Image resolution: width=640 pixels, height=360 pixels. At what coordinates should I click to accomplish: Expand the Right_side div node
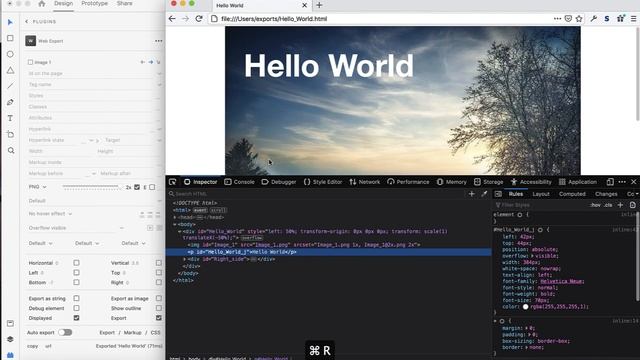(184, 259)
